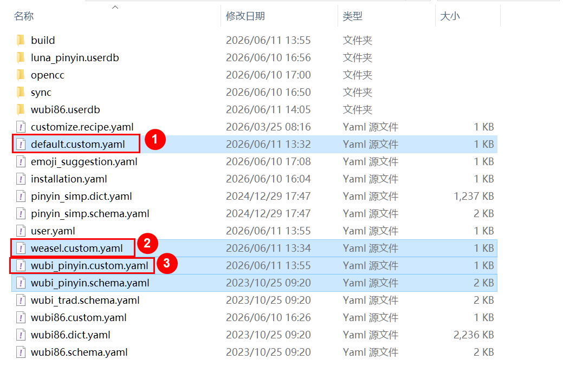Click the date 2026/06/10 17:00

click(268, 75)
